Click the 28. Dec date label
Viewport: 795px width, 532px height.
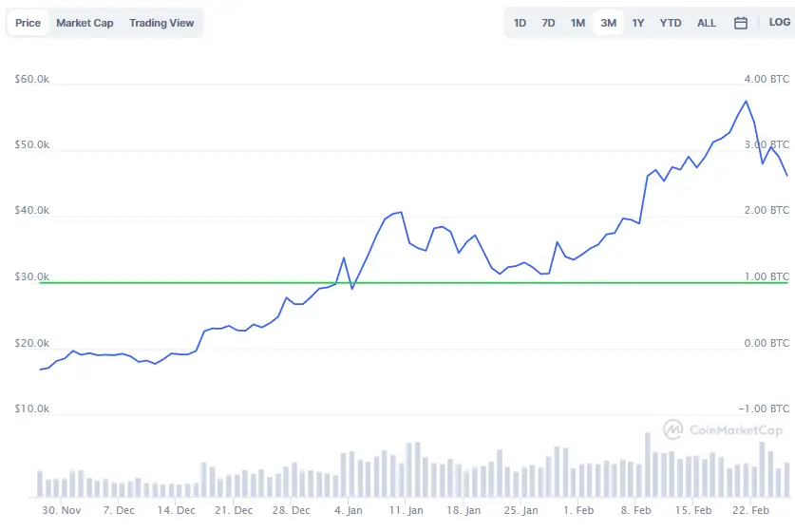pyautogui.click(x=291, y=511)
